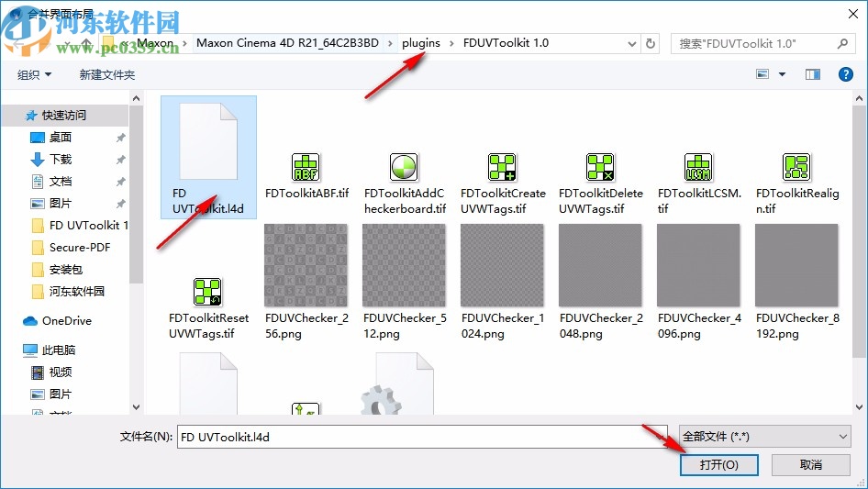Click file list scrollbar down arrow
Viewport: 868px width, 489px height.
coord(859,407)
